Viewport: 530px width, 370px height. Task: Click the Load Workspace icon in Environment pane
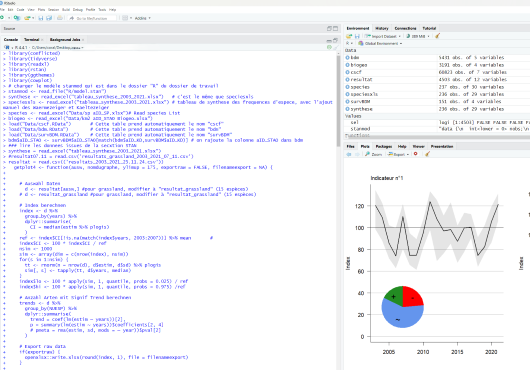349,36
